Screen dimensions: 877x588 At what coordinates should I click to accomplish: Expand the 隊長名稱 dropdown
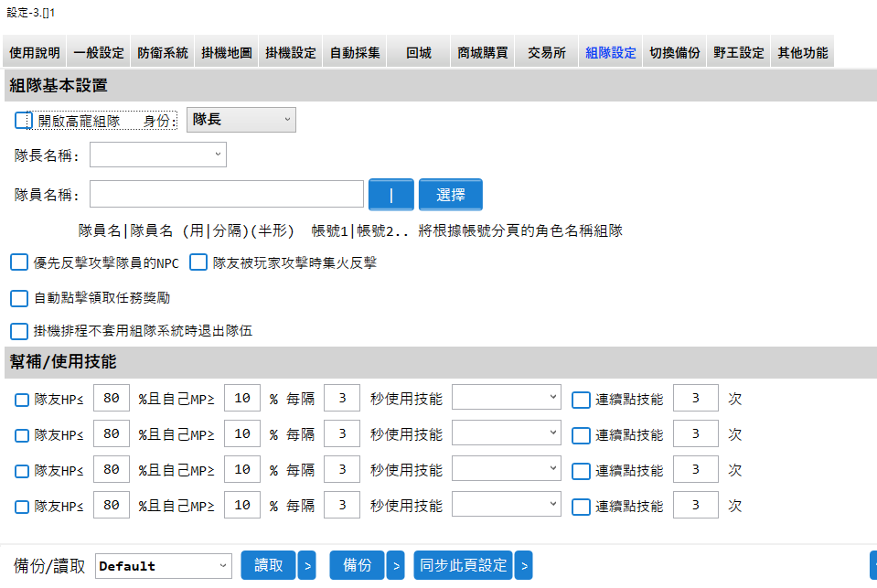pos(157,155)
